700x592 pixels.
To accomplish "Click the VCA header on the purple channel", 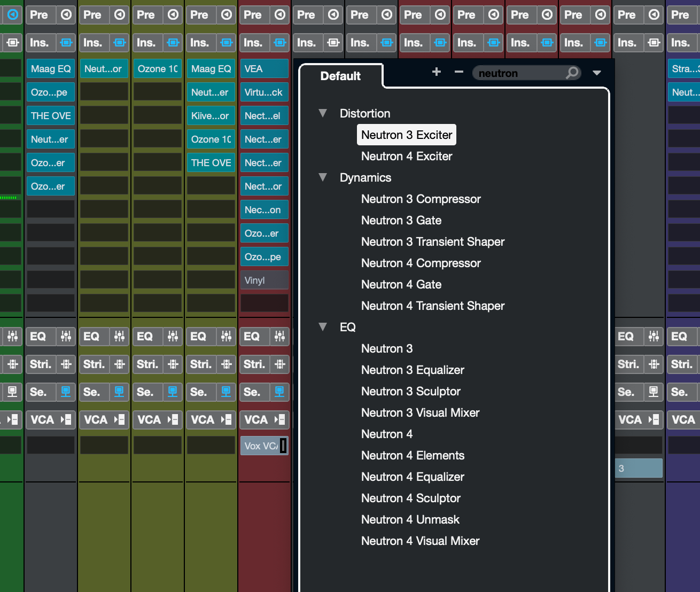I will click(683, 419).
